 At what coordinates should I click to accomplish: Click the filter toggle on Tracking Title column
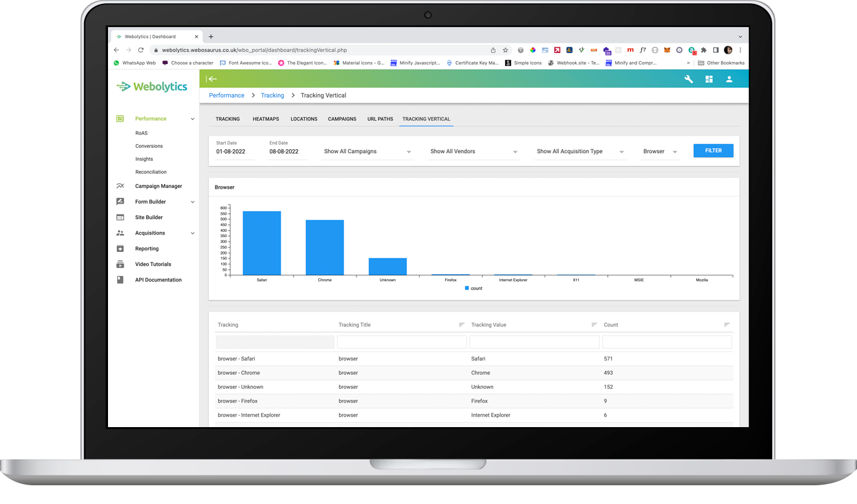coord(461,324)
